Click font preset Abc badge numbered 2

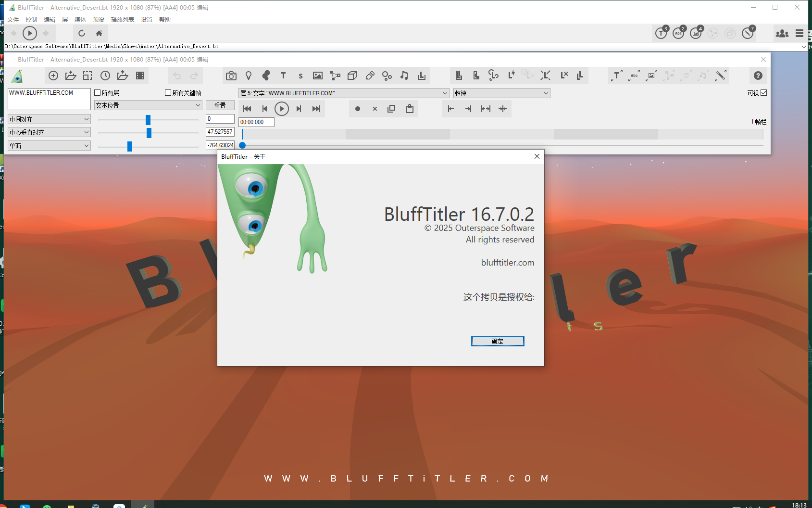pyautogui.click(x=679, y=33)
